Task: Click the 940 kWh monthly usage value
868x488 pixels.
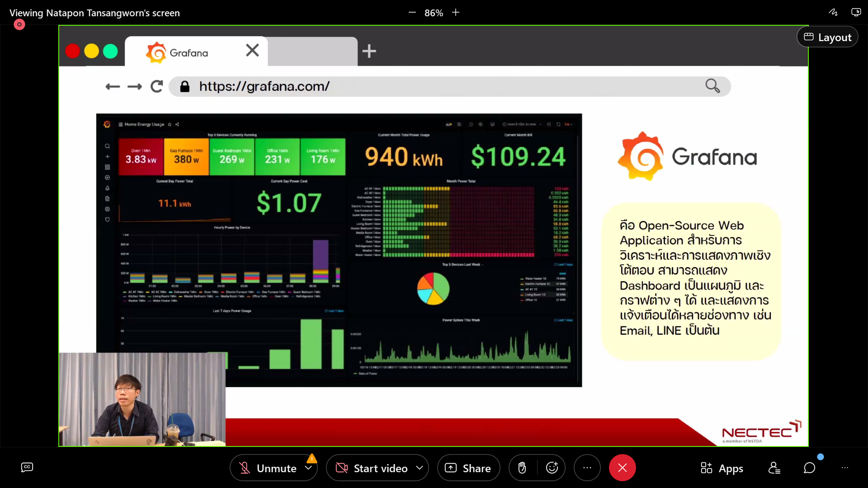Action: (x=404, y=157)
